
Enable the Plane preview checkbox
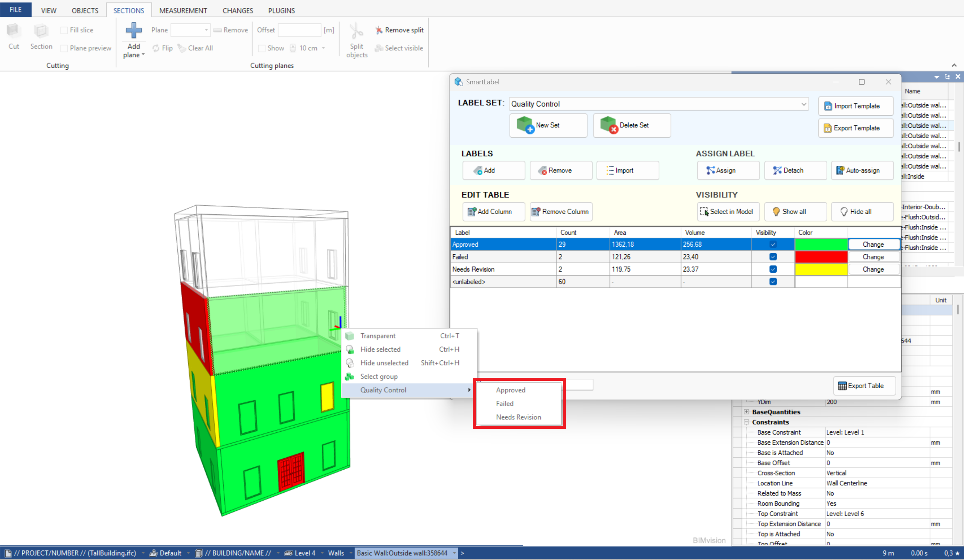point(64,48)
